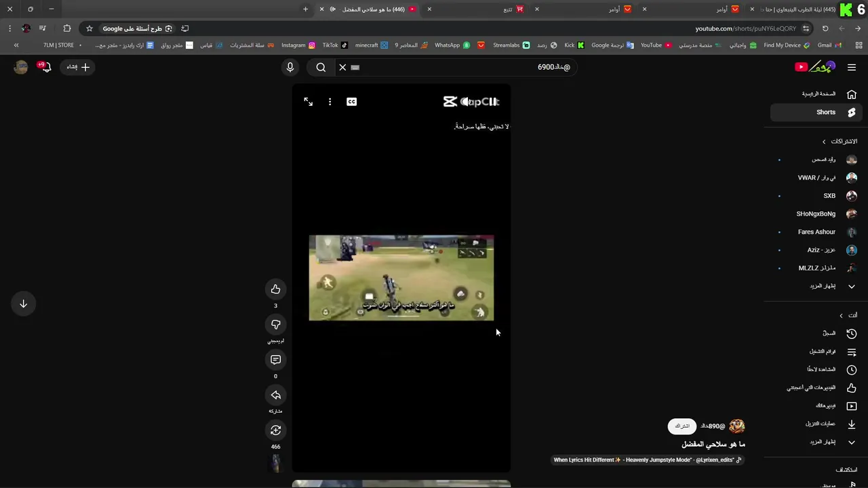Image resolution: width=868 pixels, height=488 pixels.
Task: Open the VWAR subscription channel
Action: (x=816, y=178)
